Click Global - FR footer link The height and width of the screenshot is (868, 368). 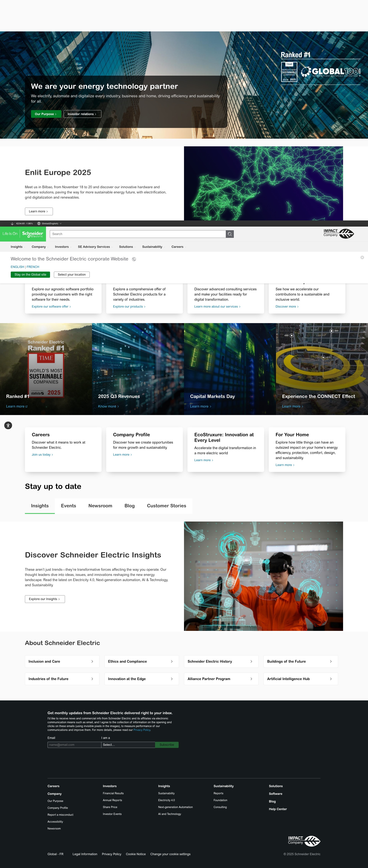point(55,854)
